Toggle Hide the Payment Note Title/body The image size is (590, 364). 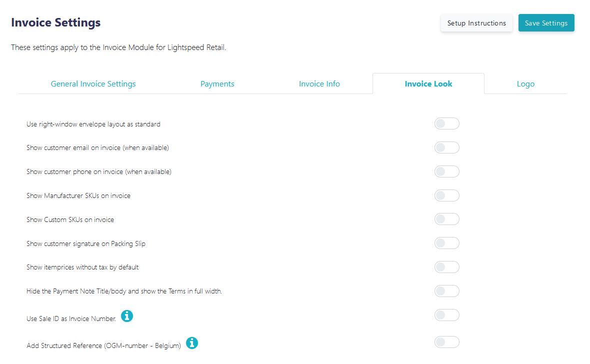(446, 291)
